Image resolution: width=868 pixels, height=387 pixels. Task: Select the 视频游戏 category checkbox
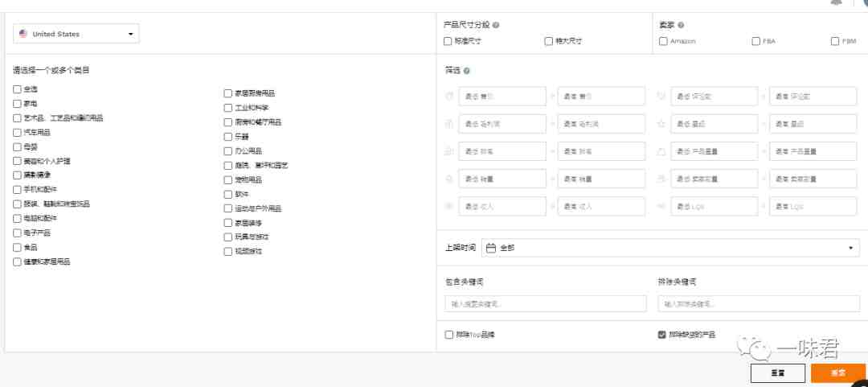[228, 251]
